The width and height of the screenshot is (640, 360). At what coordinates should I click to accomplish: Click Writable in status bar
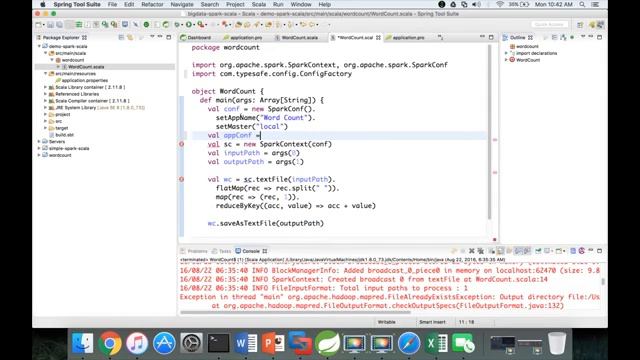[387, 322]
